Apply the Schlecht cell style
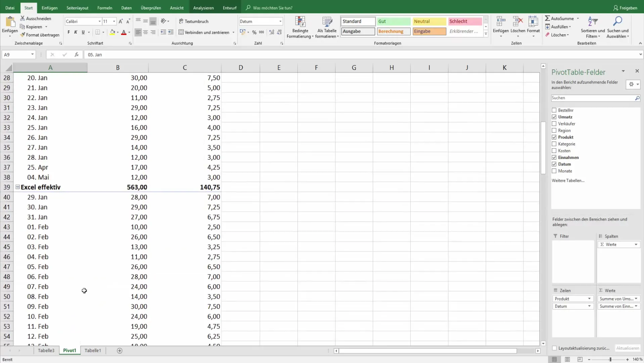The width and height of the screenshot is (644, 363). point(465,21)
